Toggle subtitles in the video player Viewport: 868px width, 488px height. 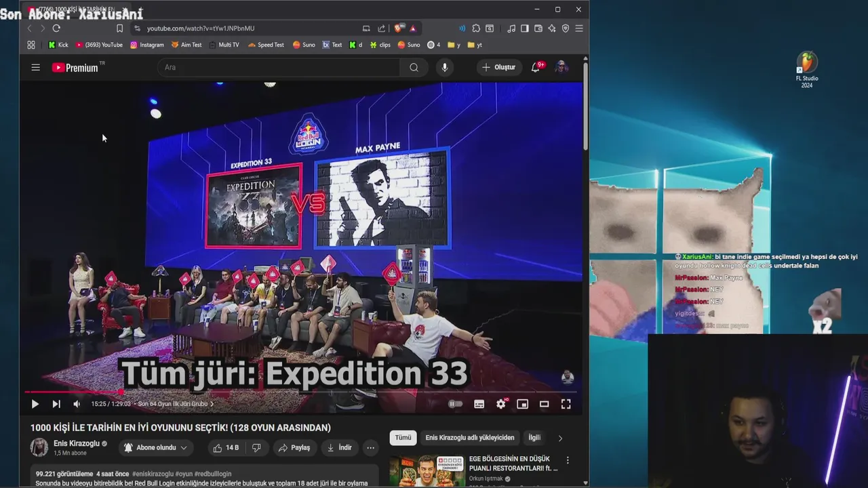point(479,404)
